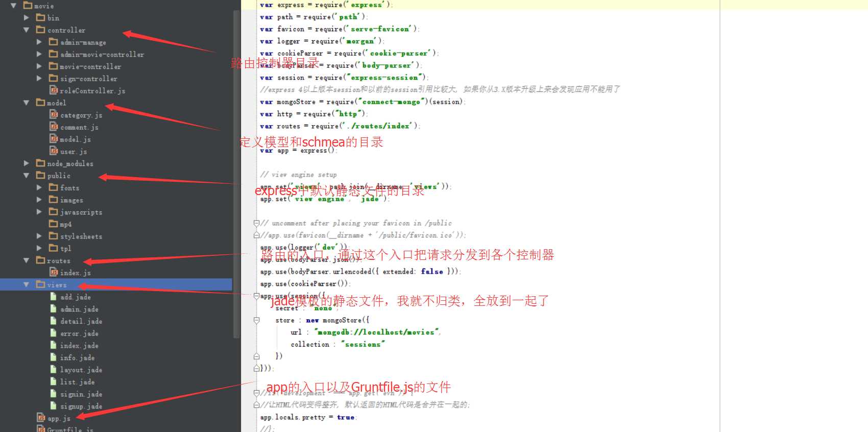868x432 pixels.
Task: Open user.js in the model folder
Action: pyautogui.click(x=74, y=152)
